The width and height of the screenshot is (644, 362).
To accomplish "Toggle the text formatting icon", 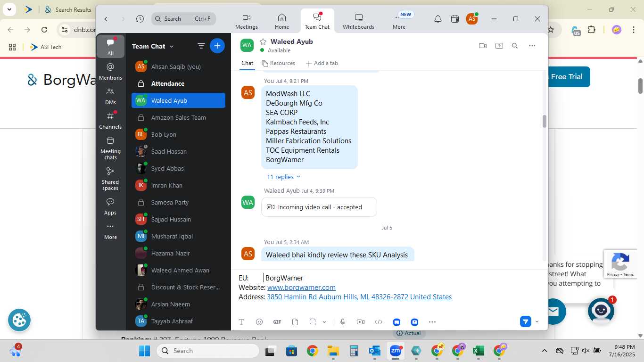I will 241,322.
